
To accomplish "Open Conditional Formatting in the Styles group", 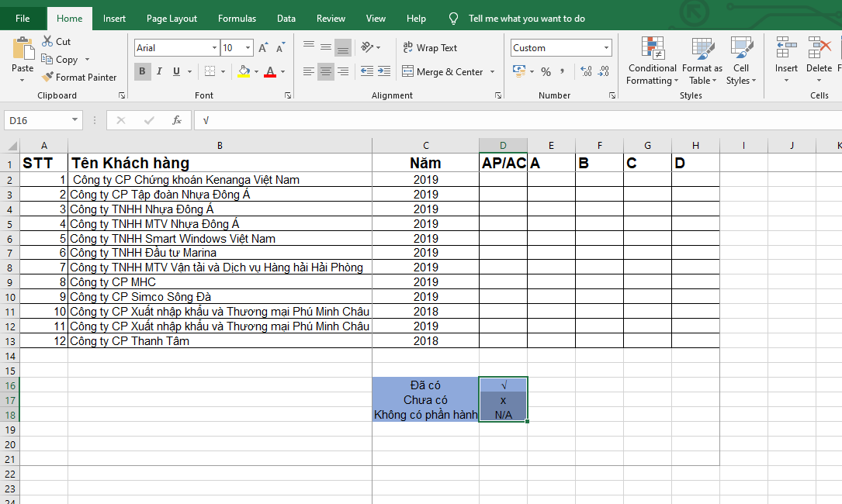I will 652,60.
